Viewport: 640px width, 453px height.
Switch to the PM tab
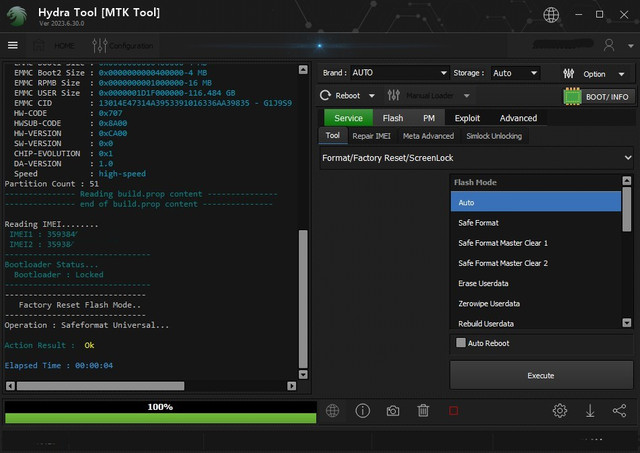coord(429,118)
